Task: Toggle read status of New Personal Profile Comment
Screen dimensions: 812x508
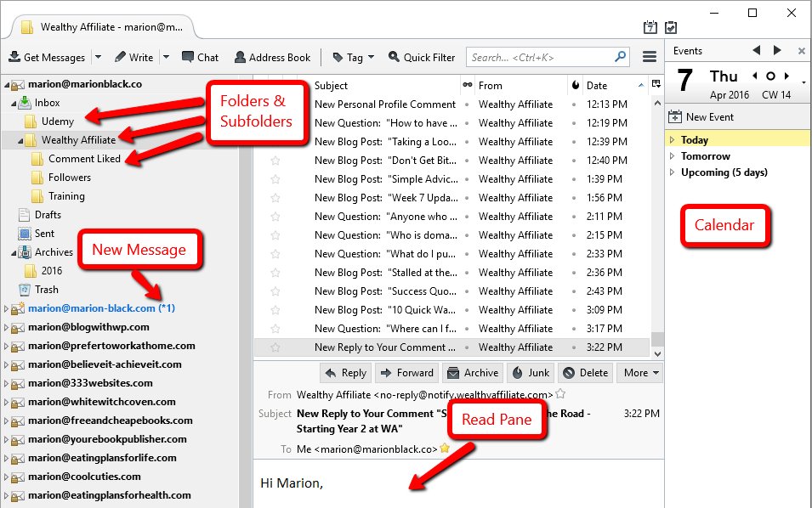Action: tap(467, 104)
